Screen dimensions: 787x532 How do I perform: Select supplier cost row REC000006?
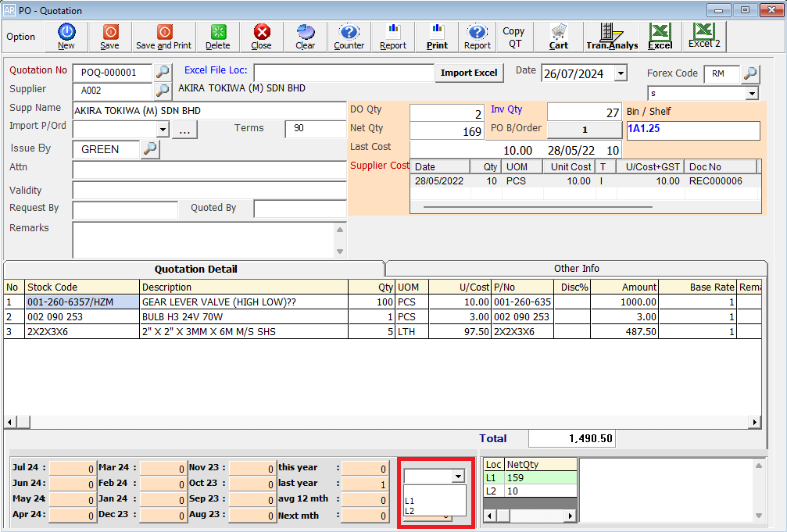tap(584, 181)
